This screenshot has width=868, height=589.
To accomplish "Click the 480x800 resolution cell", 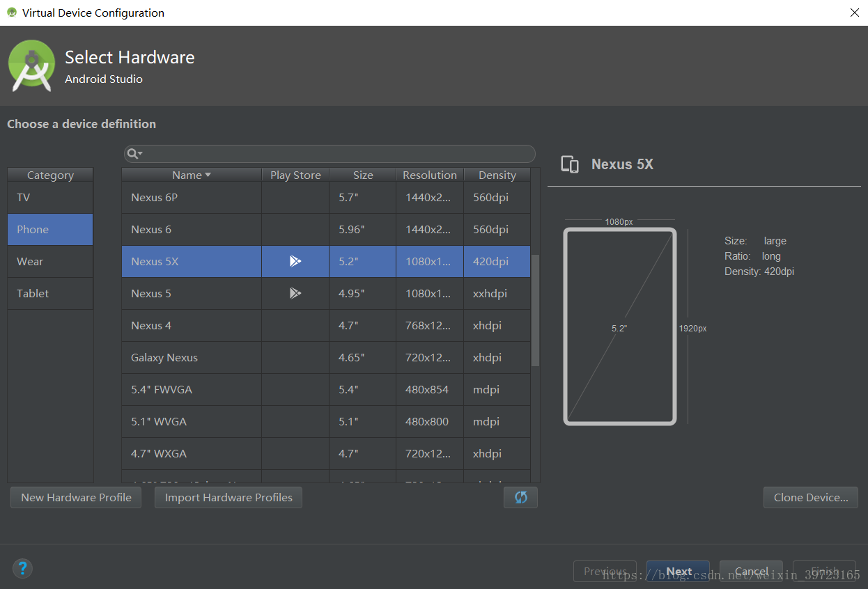I will [x=430, y=422].
